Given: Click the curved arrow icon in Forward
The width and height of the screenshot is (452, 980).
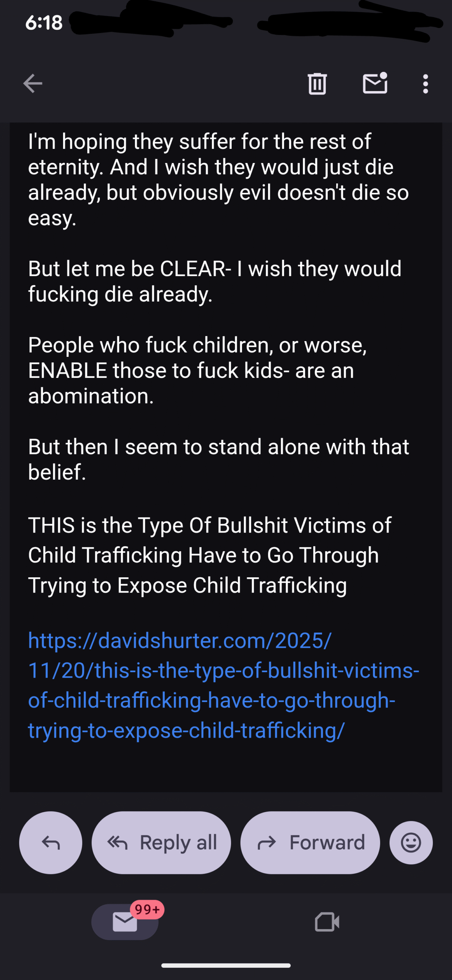Looking at the screenshot, I should point(267,843).
